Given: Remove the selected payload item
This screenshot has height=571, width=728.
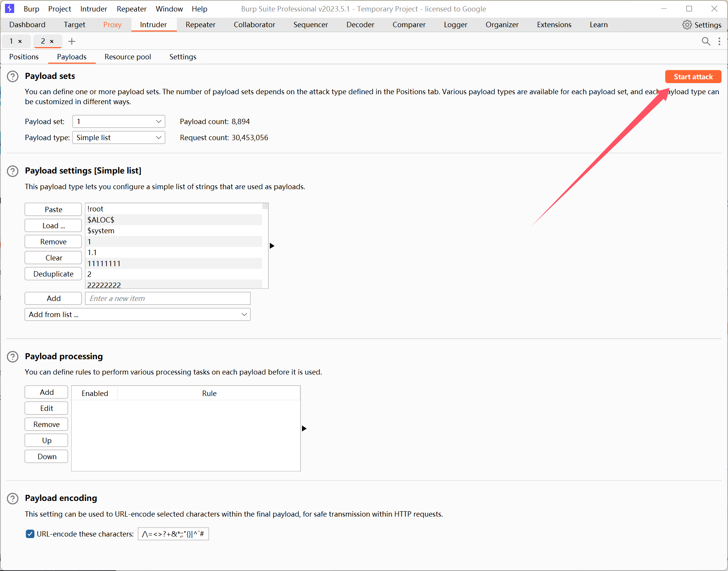Looking at the screenshot, I should 53,242.
